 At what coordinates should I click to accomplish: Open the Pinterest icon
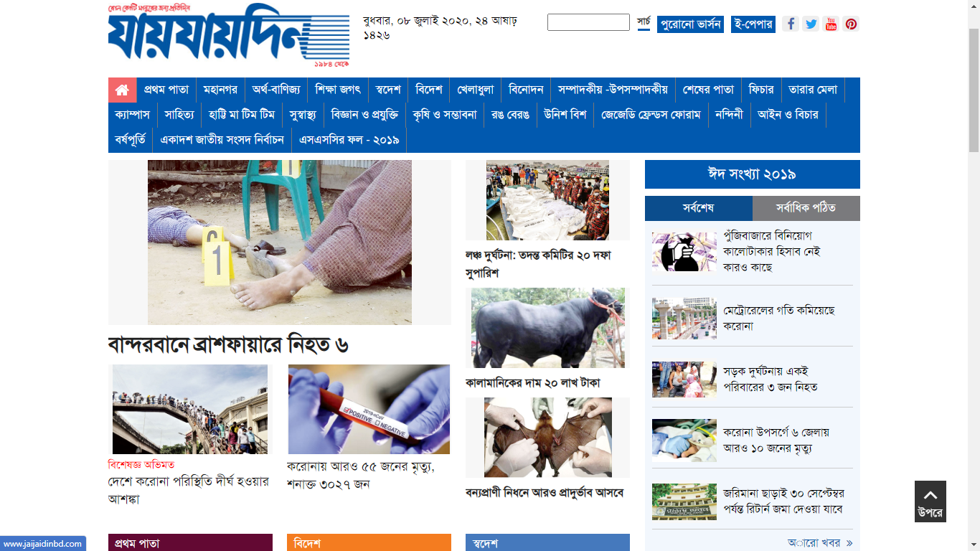851,24
